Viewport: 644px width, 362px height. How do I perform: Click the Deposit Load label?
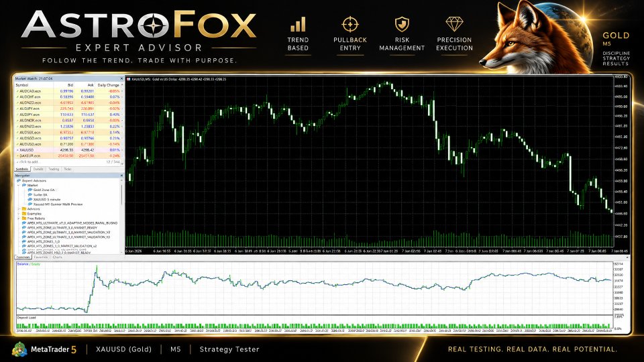click(x=26, y=318)
